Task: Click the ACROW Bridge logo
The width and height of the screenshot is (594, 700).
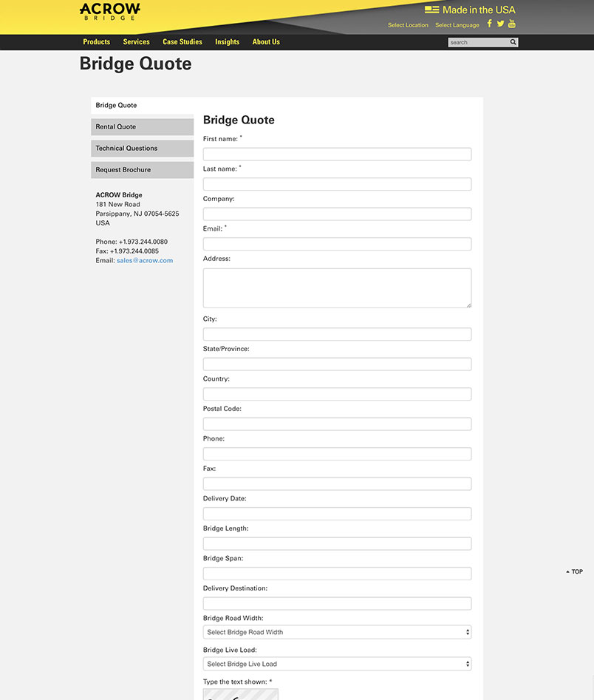Action: tap(109, 11)
